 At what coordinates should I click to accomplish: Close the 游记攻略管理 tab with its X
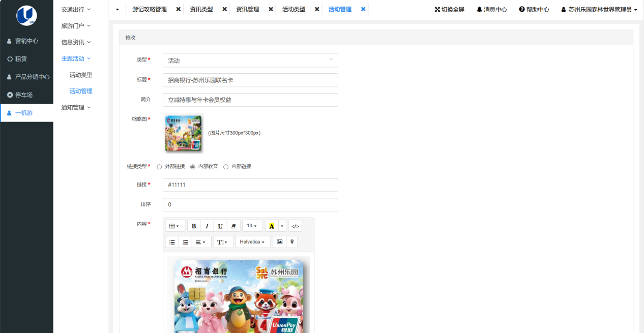pos(179,9)
